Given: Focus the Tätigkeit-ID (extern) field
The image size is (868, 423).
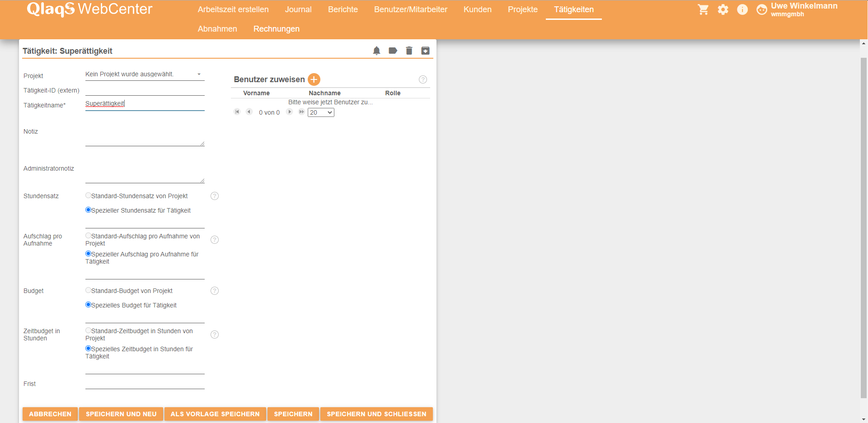Looking at the screenshot, I should [x=145, y=90].
